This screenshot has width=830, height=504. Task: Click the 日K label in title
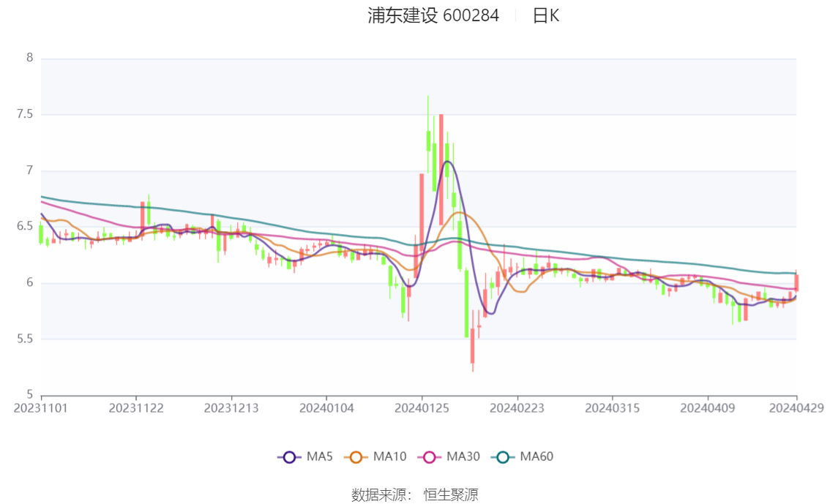(546, 16)
